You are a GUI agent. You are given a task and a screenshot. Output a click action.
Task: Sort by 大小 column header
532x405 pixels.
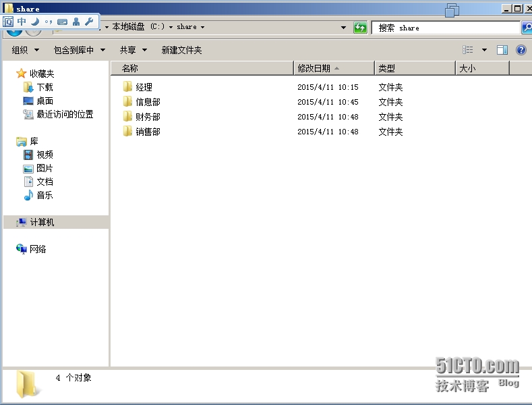coord(483,68)
